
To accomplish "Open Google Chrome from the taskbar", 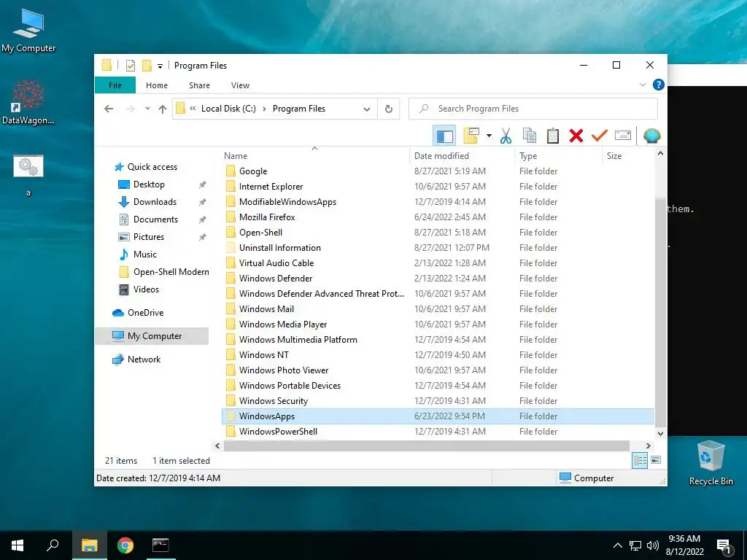I will point(125,545).
